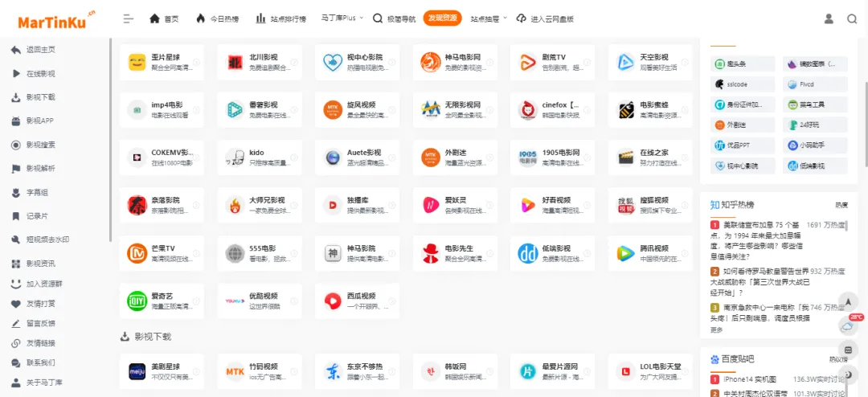Open 1905电影网 site card

(552, 158)
